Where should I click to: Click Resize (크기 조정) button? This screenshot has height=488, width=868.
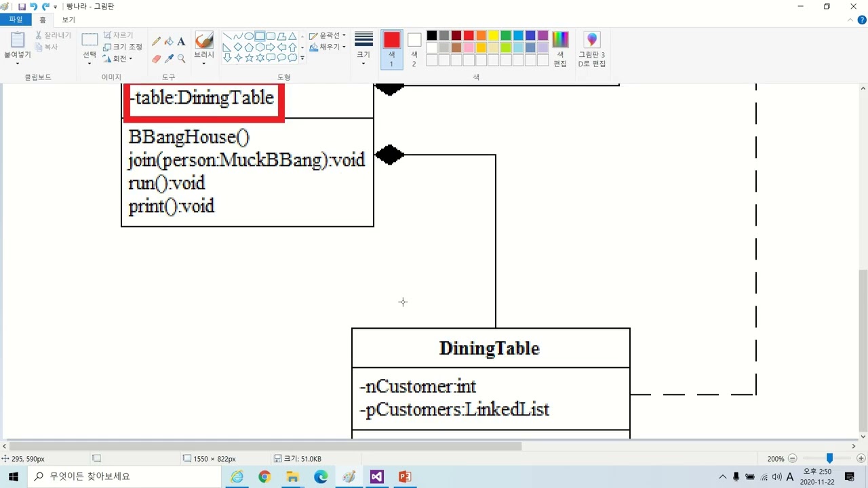tap(123, 47)
